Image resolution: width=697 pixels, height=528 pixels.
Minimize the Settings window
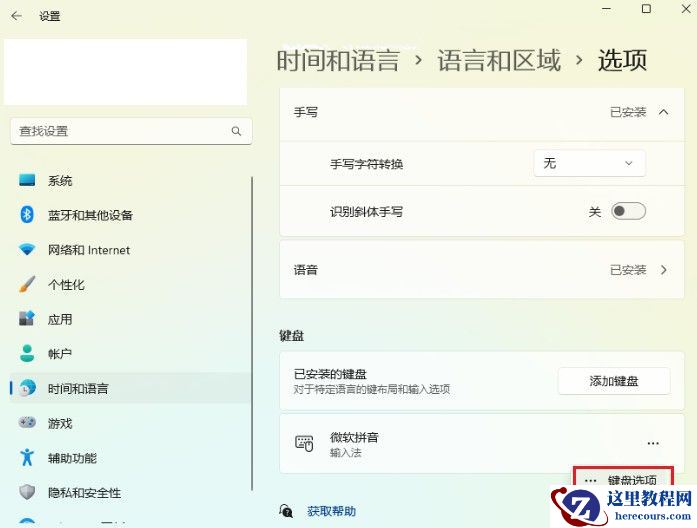(x=606, y=9)
